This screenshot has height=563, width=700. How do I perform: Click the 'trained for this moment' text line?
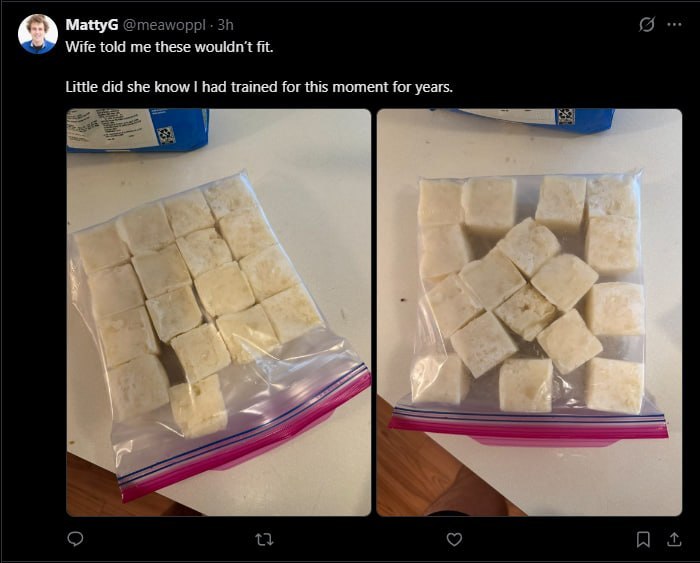[259, 87]
